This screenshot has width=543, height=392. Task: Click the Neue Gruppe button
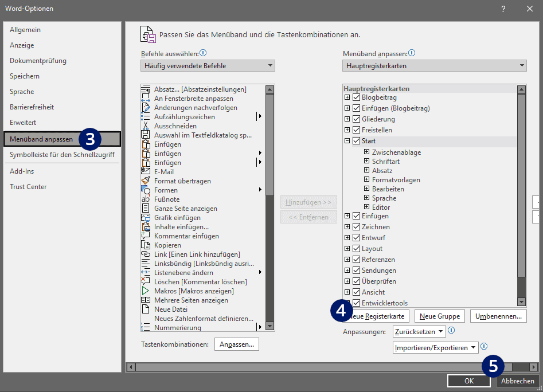click(x=440, y=316)
